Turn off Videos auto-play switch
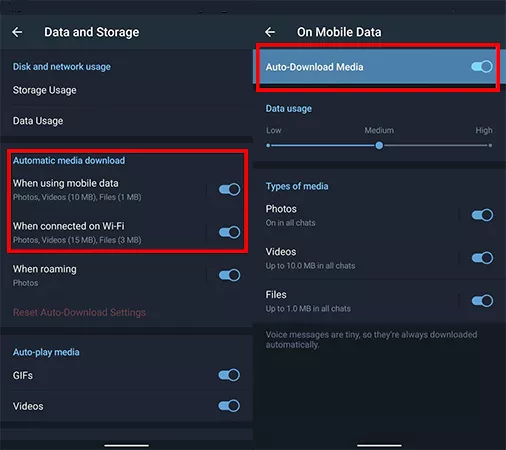 point(229,406)
